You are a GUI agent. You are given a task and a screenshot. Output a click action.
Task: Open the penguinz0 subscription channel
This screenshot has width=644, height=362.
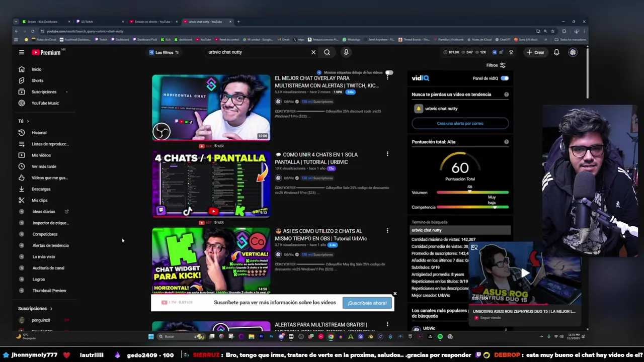[x=41, y=320]
